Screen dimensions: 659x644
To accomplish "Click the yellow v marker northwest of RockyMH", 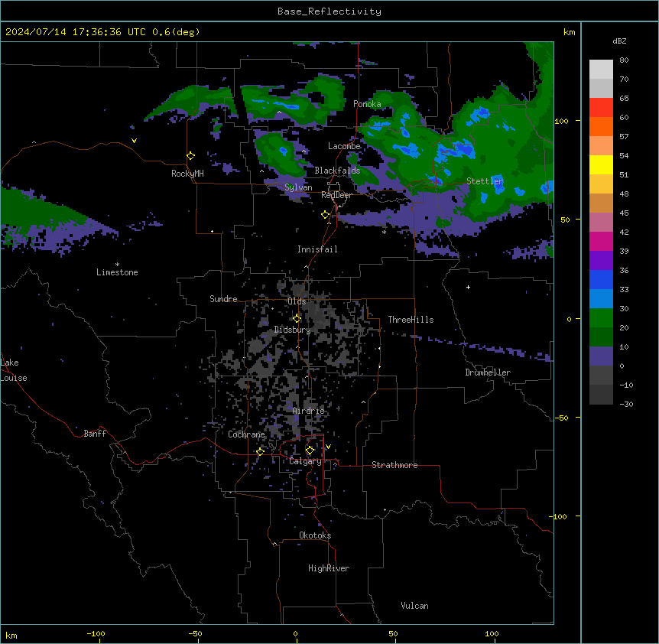I will coord(134,141).
